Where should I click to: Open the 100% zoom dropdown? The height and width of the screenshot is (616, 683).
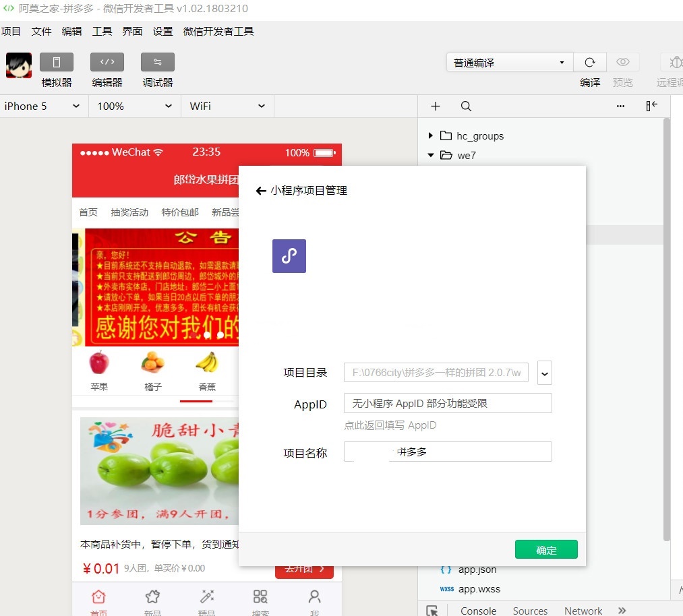coord(134,106)
